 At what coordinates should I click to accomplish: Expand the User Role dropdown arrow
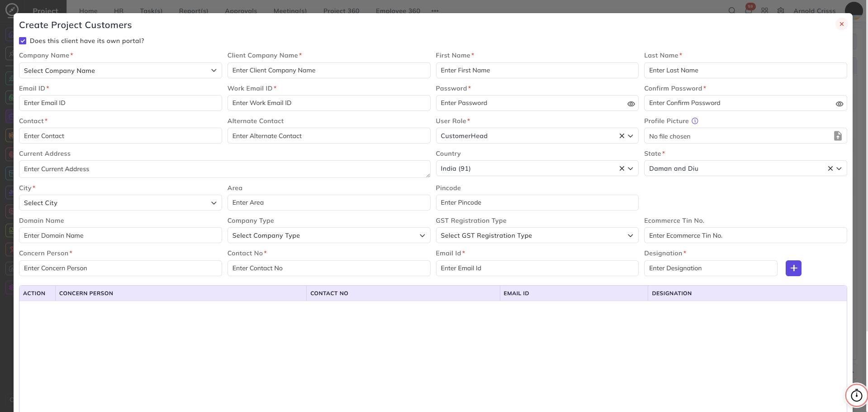[x=631, y=136]
